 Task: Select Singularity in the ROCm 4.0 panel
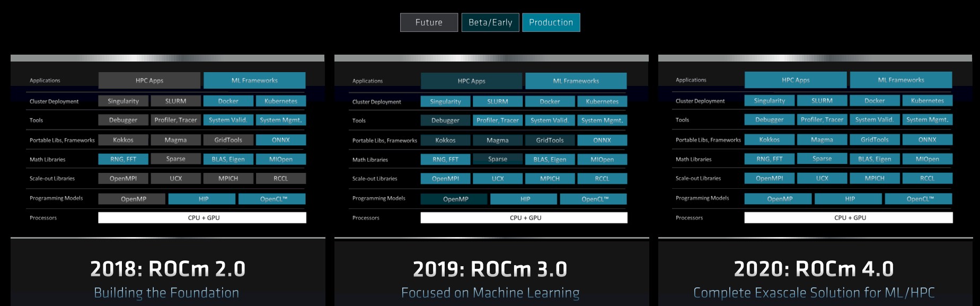[x=770, y=101]
